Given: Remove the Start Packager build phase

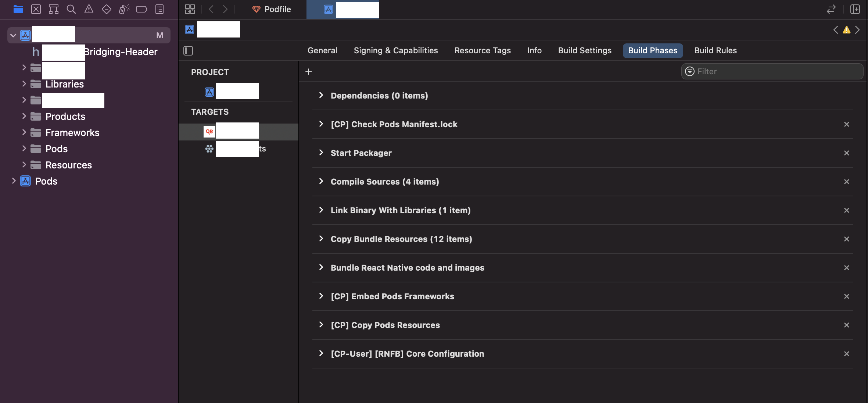Looking at the screenshot, I should 847,153.
